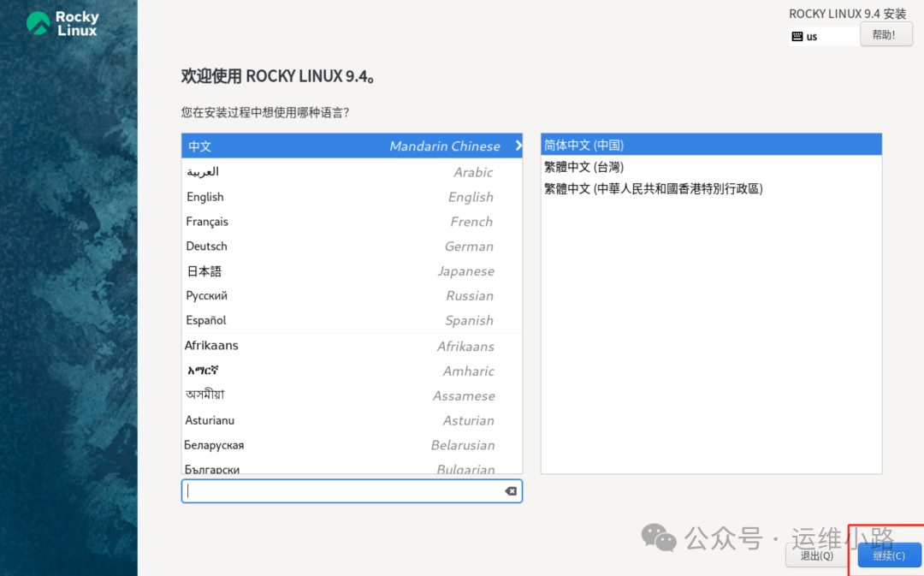The height and width of the screenshot is (576, 924).
Task: Select Asturianu Asturian language row
Action: point(352,420)
